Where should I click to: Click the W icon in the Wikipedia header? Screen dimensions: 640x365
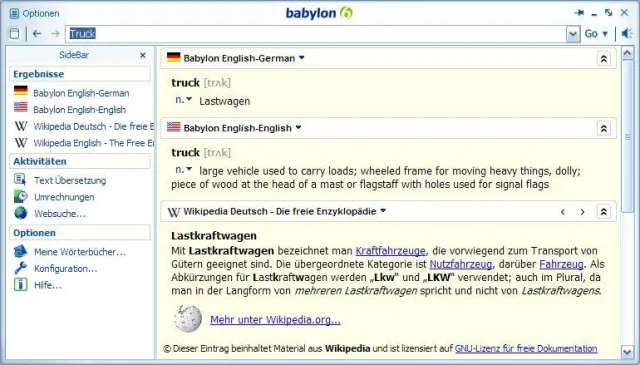click(174, 212)
